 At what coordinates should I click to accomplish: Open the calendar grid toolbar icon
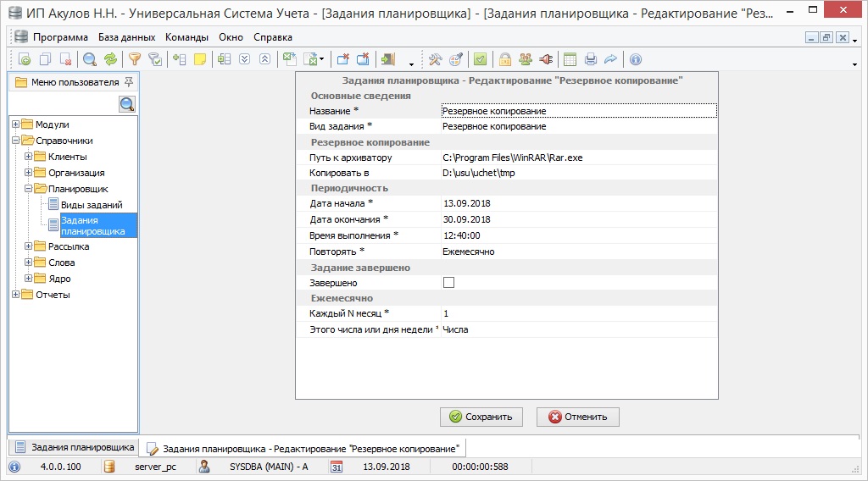click(570, 59)
